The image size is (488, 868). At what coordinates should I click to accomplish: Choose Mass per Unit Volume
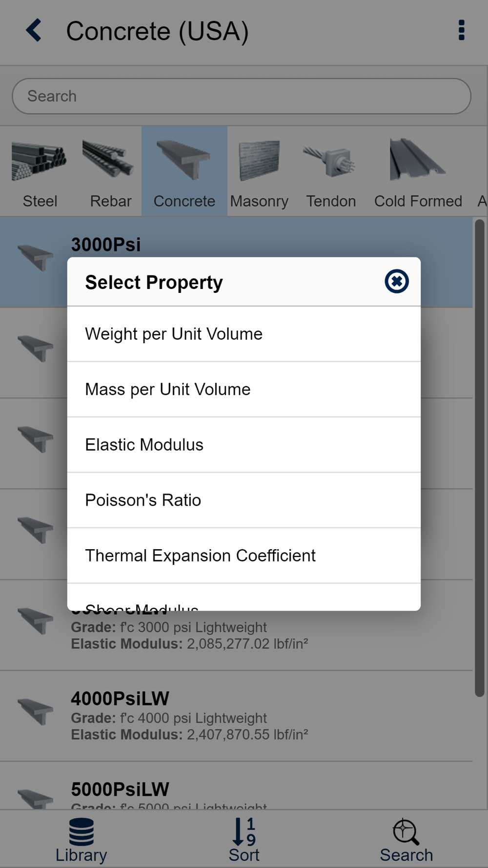[244, 390]
